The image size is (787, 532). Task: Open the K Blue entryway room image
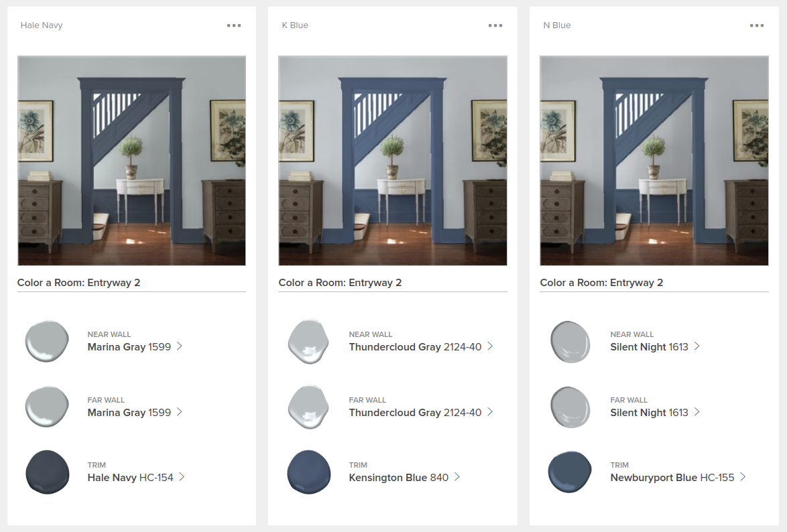(x=393, y=161)
